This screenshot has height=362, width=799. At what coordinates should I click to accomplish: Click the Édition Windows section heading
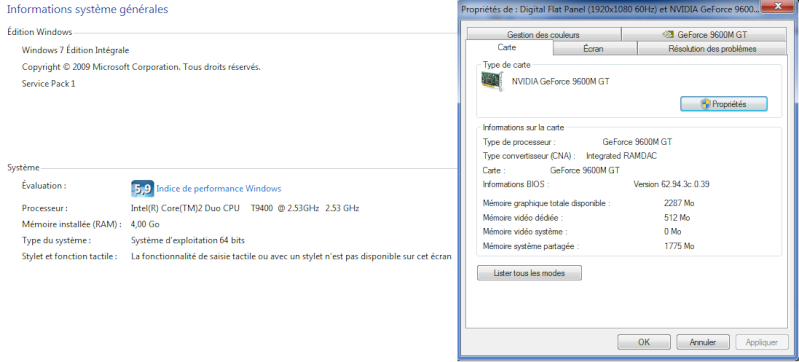[39, 32]
